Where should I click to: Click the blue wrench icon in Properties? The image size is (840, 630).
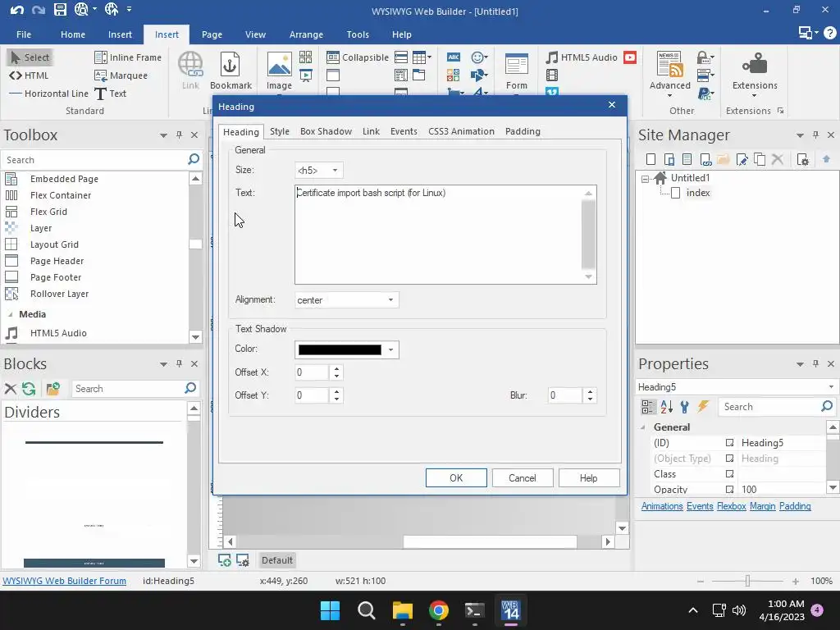[x=684, y=407]
